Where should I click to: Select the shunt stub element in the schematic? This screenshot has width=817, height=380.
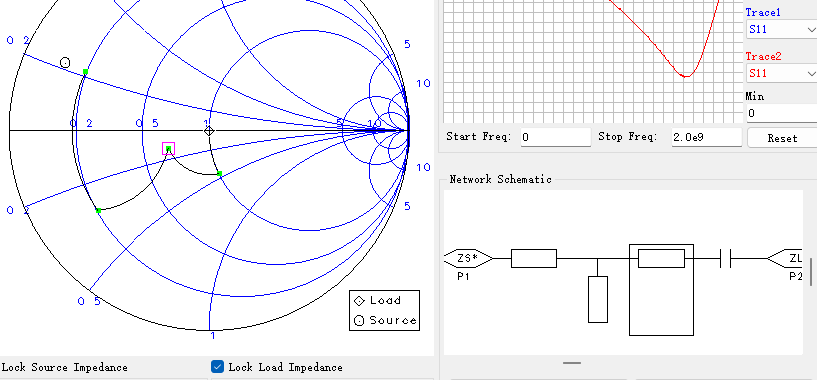(x=598, y=299)
